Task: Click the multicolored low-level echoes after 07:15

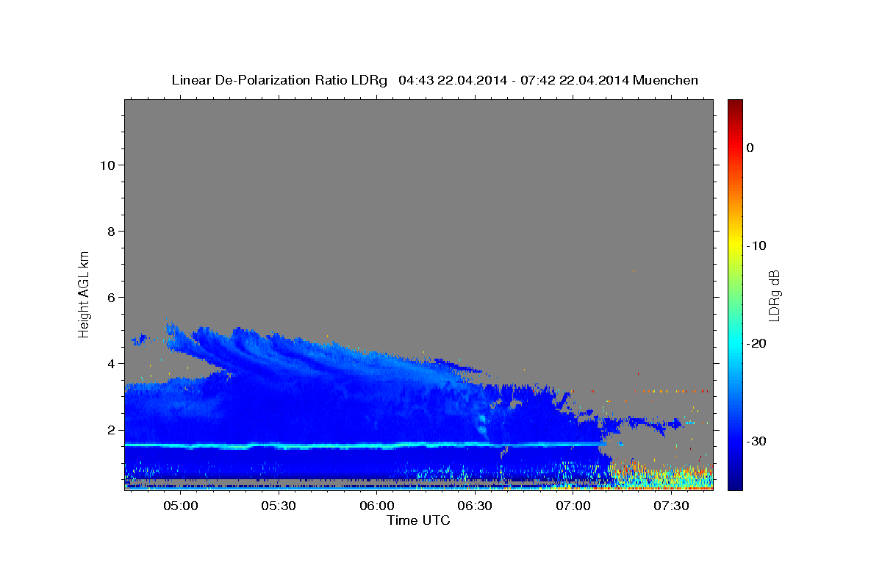Action: click(661, 476)
